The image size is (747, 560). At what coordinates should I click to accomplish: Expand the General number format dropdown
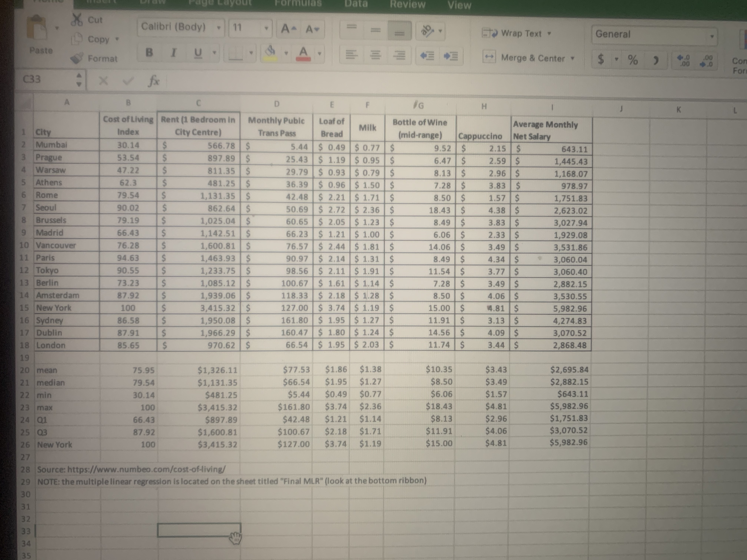[712, 36]
